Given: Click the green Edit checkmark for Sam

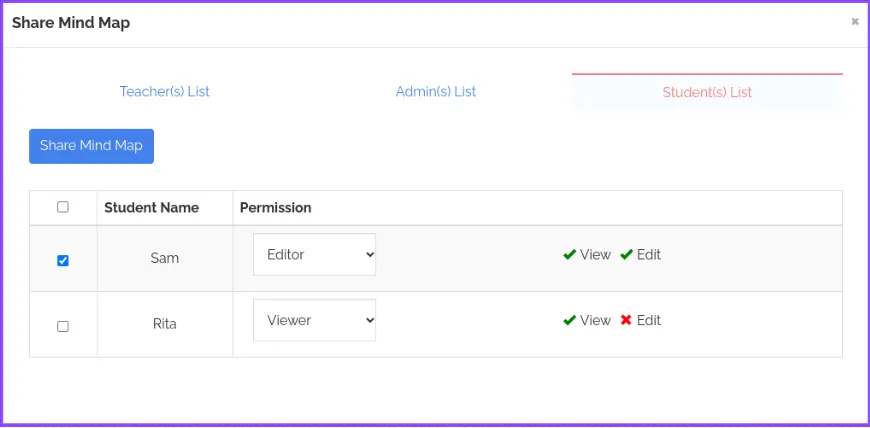Looking at the screenshot, I should click(626, 255).
